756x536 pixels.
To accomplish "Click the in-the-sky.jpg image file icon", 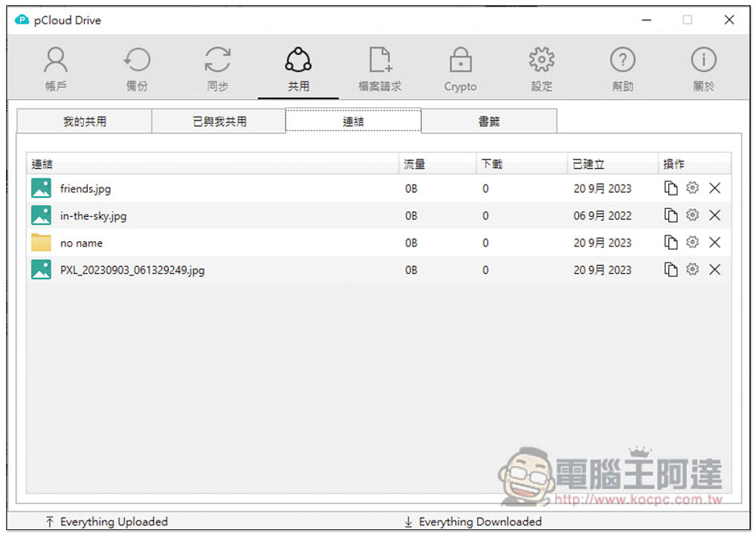I will tap(41, 215).
